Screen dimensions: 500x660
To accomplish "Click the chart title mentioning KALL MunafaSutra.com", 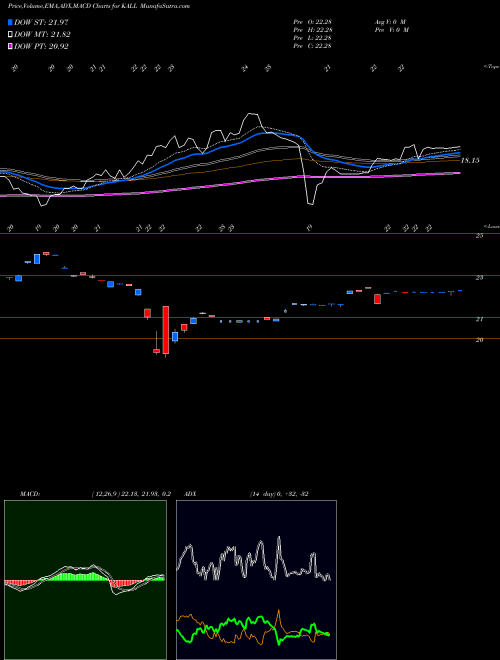I will pos(98,6).
